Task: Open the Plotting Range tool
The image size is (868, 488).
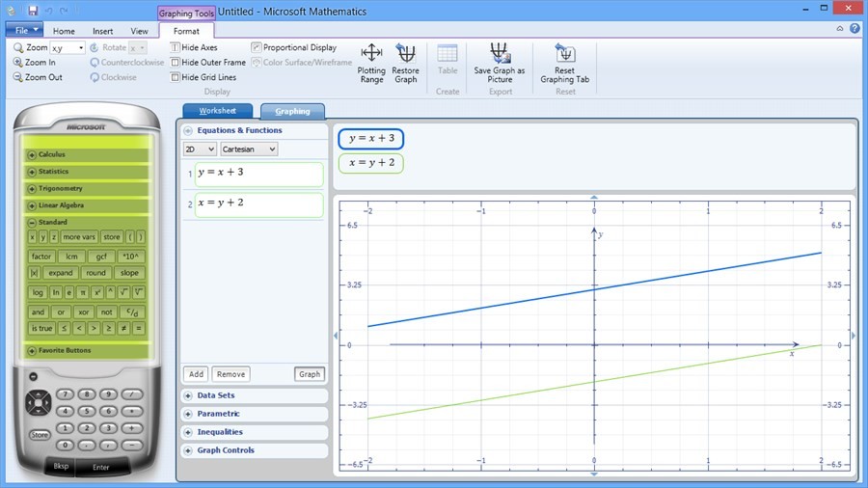Action: click(371, 63)
